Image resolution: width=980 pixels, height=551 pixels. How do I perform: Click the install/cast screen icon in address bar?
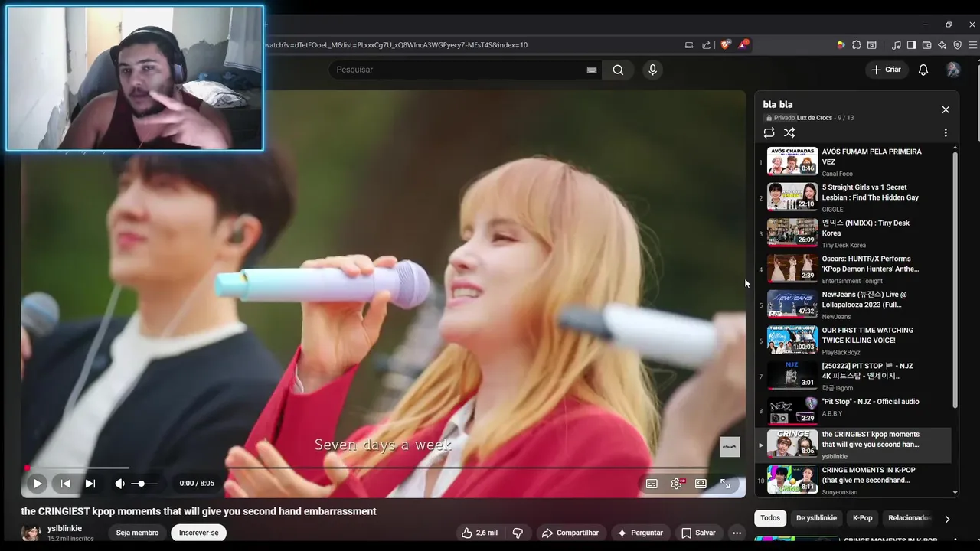pos(689,45)
